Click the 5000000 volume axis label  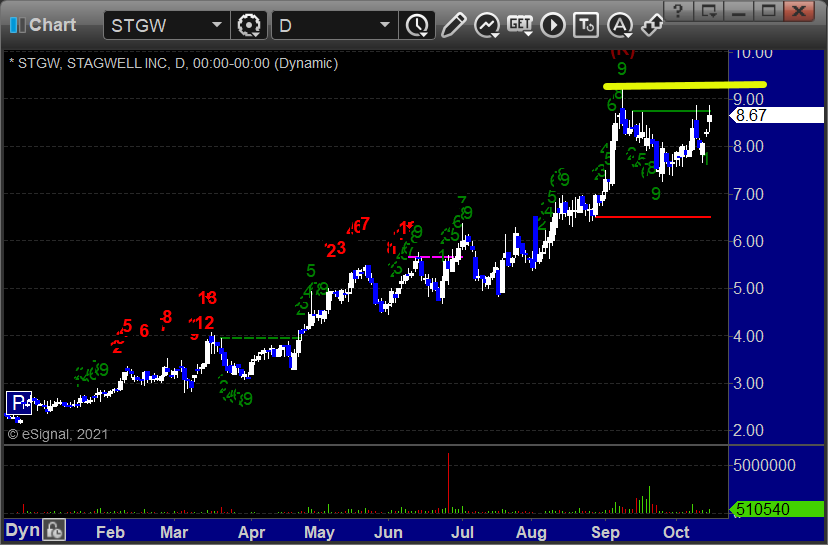pos(765,465)
